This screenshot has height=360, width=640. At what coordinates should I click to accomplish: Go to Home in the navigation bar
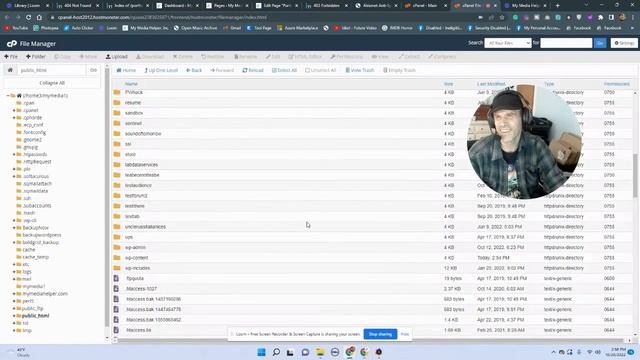[126, 70]
